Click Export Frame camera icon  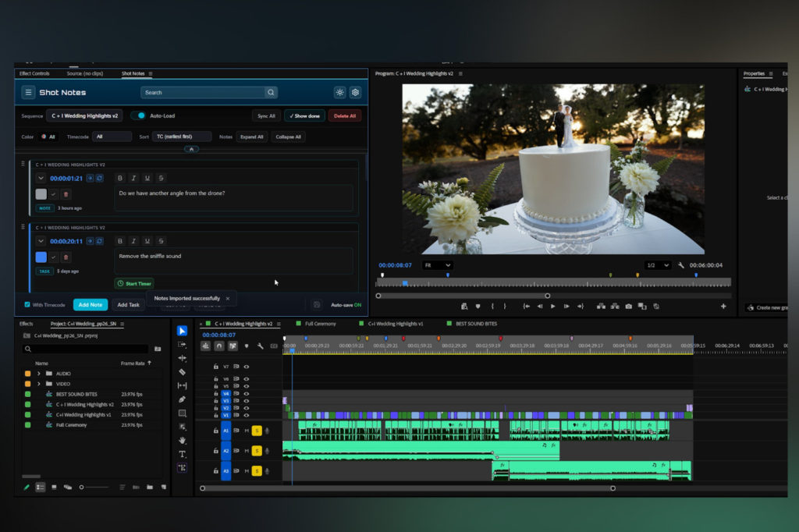click(x=628, y=307)
